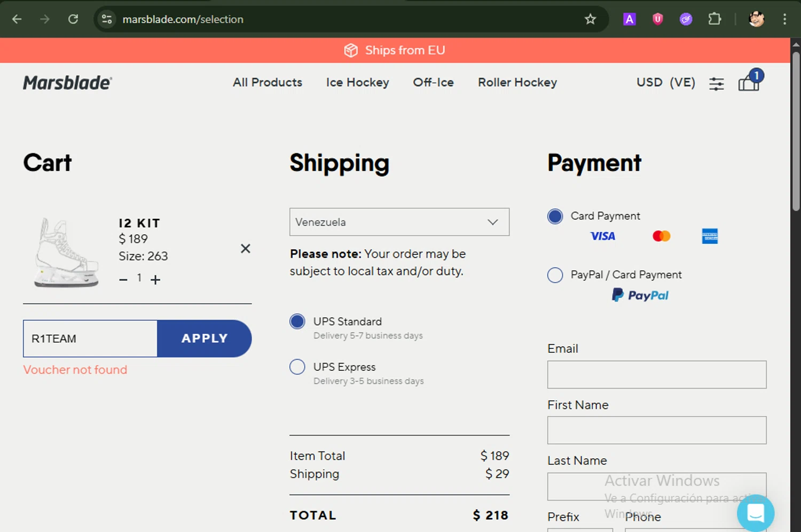Go to Marsblade home via logo
The width and height of the screenshot is (801, 532).
pos(67,83)
